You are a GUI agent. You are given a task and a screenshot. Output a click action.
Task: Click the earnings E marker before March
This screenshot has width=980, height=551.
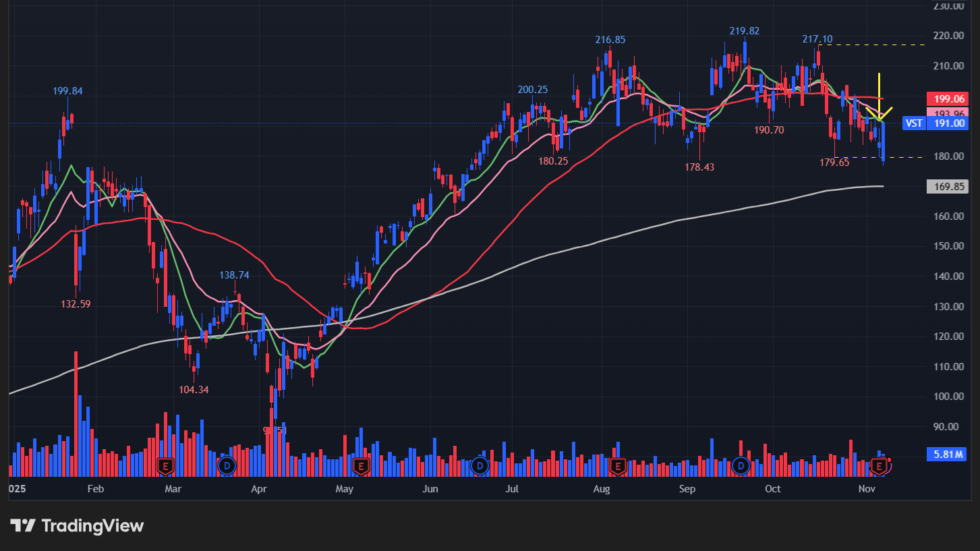[165, 465]
